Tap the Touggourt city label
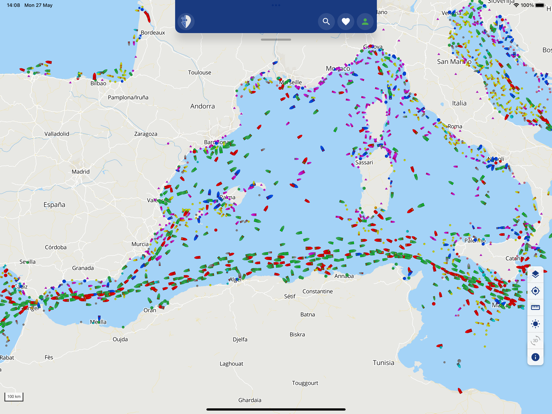The image size is (552, 414). 305,383
